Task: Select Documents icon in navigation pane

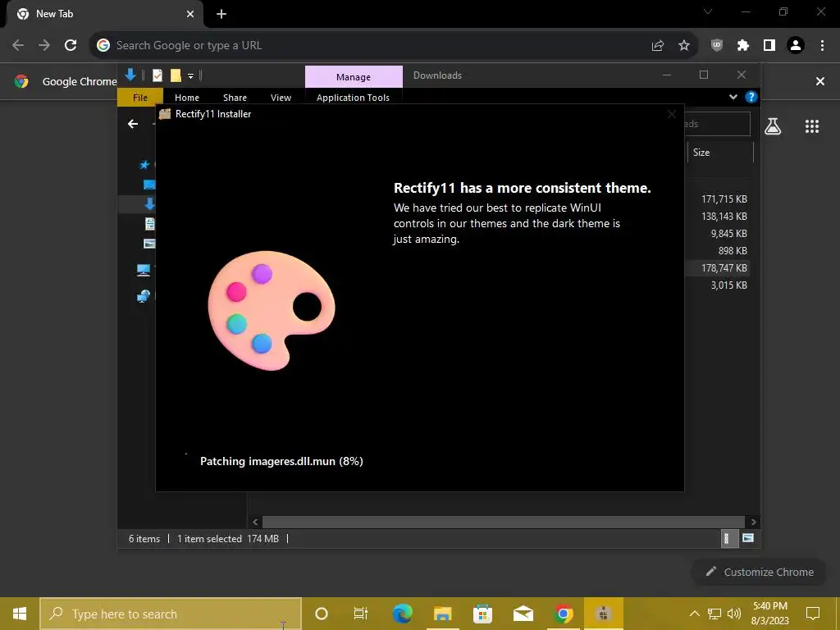Action: point(149,224)
